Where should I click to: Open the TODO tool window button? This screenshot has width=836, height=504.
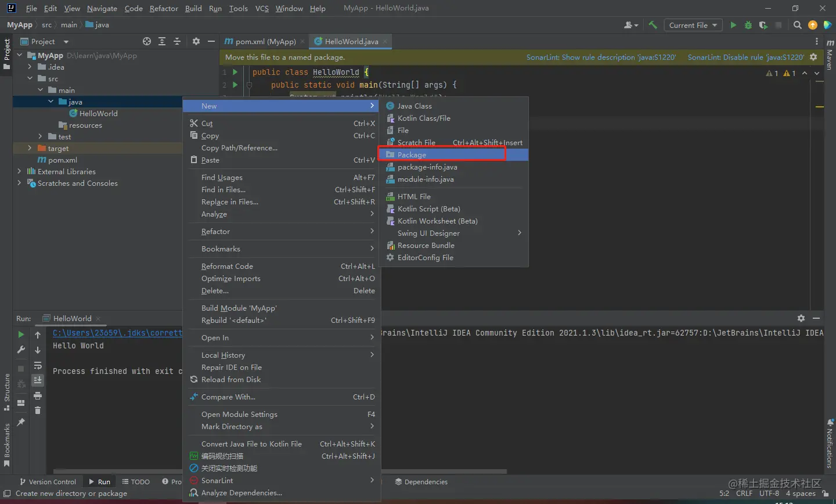pyautogui.click(x=136, y=481)
